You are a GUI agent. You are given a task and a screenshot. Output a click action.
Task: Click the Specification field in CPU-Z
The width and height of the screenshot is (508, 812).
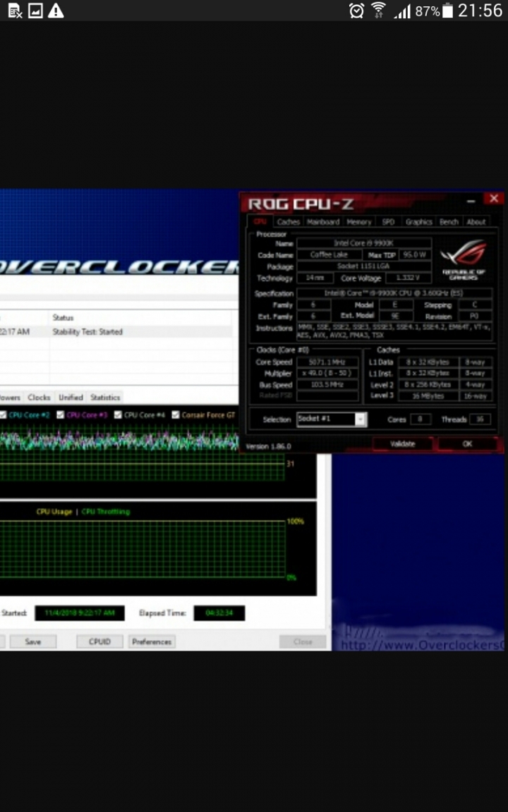point(394,293)
